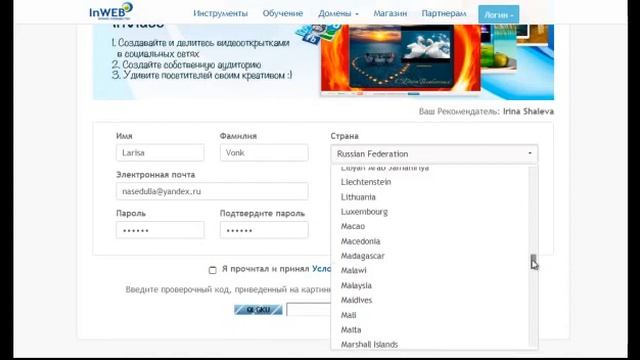This screenshot has width=640, height=360.
Task: Select Malaysia from the country list
Action: click(430, 285)
